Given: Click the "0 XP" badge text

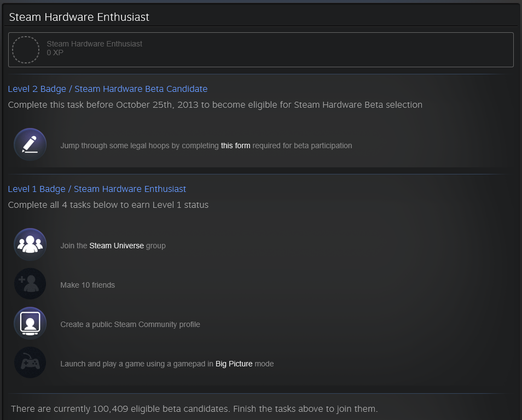Looking at the screenshot, I should click(x=55, y=52).
